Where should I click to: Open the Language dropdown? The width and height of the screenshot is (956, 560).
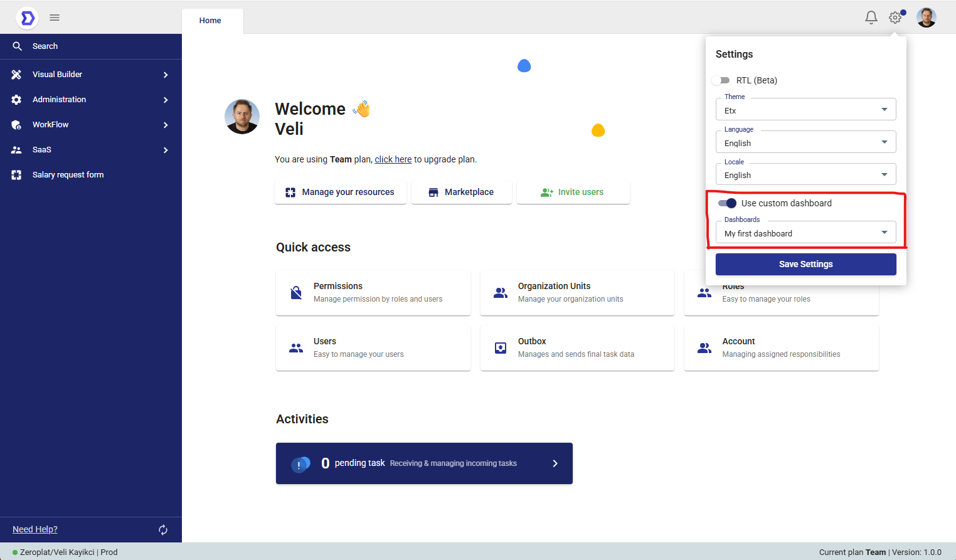(x=805, y=142)
